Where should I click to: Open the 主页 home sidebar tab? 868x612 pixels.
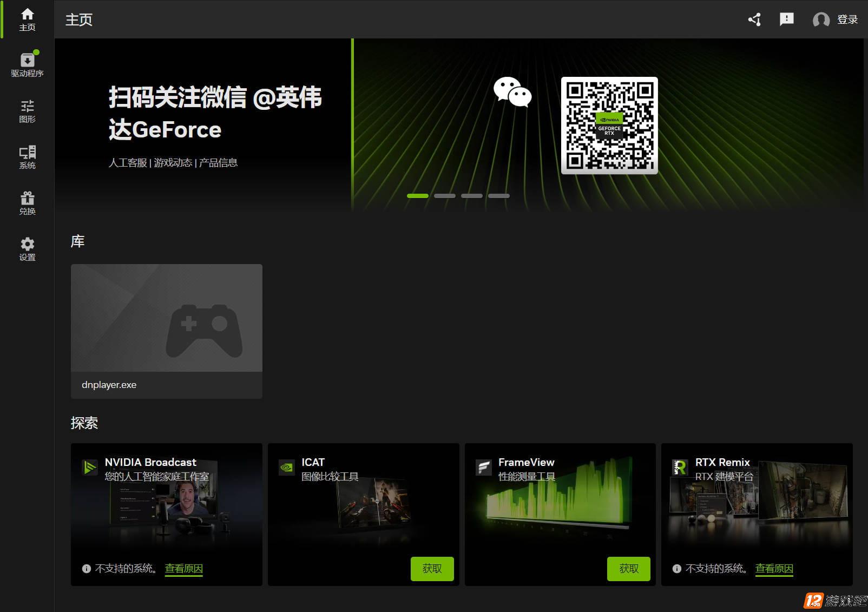(x=27, y=19)
